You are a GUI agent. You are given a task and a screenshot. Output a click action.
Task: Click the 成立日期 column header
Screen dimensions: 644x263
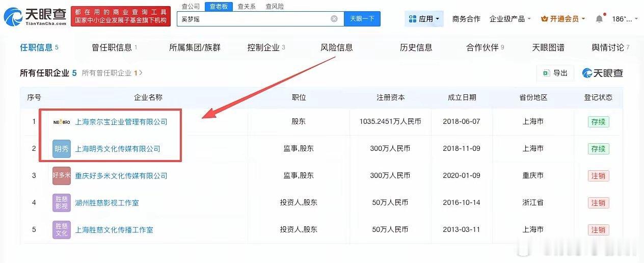click(x=462, y=97)
